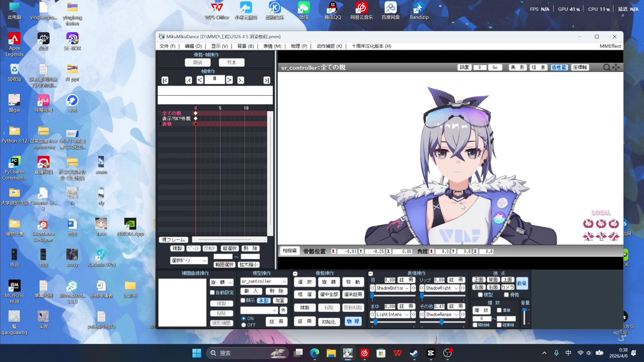Toggle the 開始幀 start frame checkbox
This screenshot has height=362, width=644.
pos(475,325)
